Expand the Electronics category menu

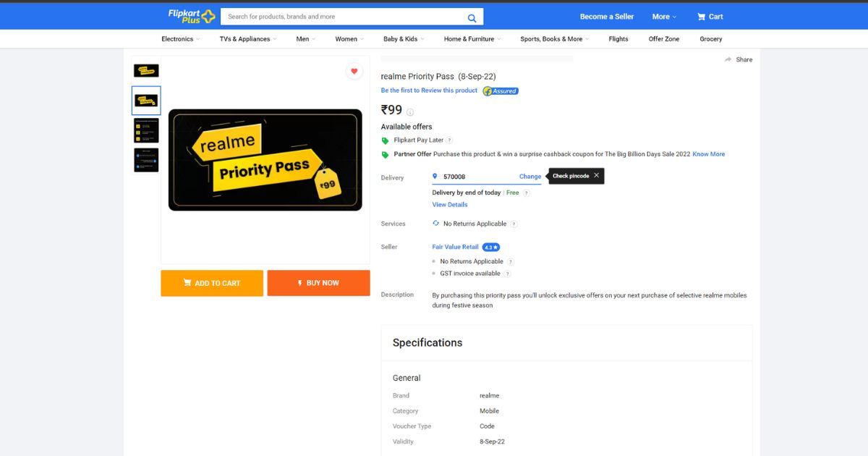click(x=181, y=39)
